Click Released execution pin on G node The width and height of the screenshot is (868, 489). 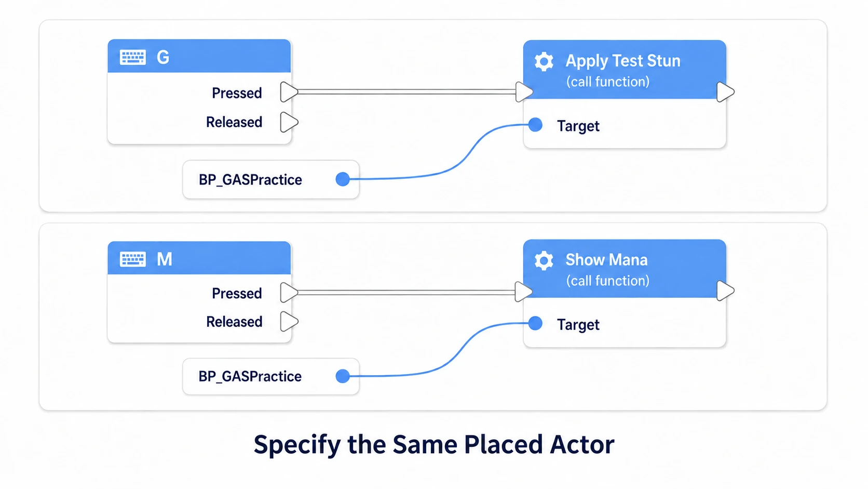(289, 123)
